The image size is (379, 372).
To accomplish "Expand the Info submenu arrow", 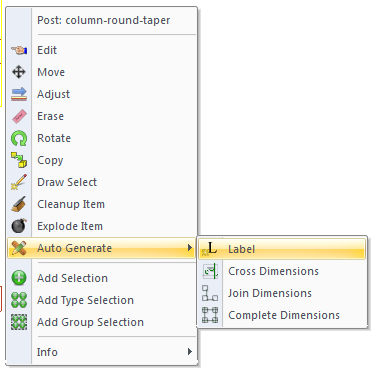I will [x=189, y=352].
